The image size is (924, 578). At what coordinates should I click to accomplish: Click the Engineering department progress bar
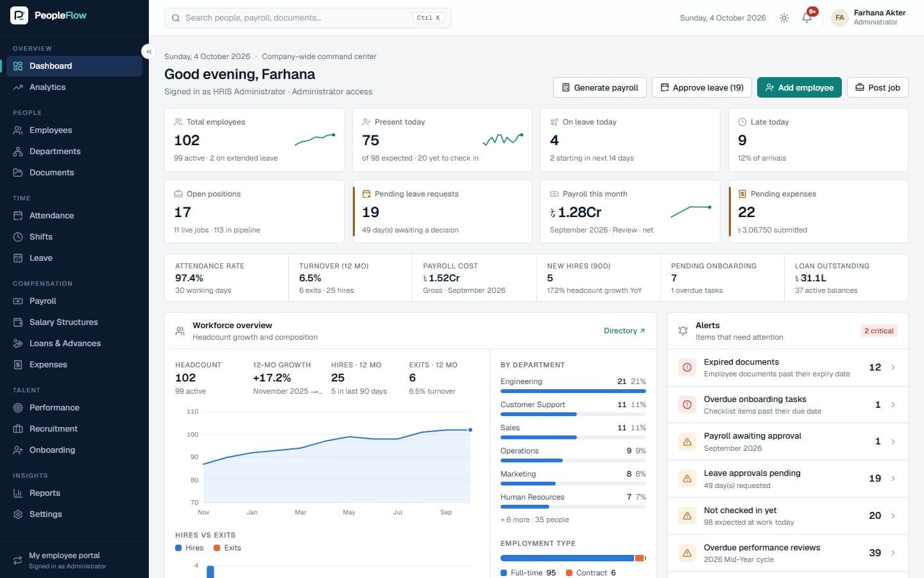click(x=573, y=391)
